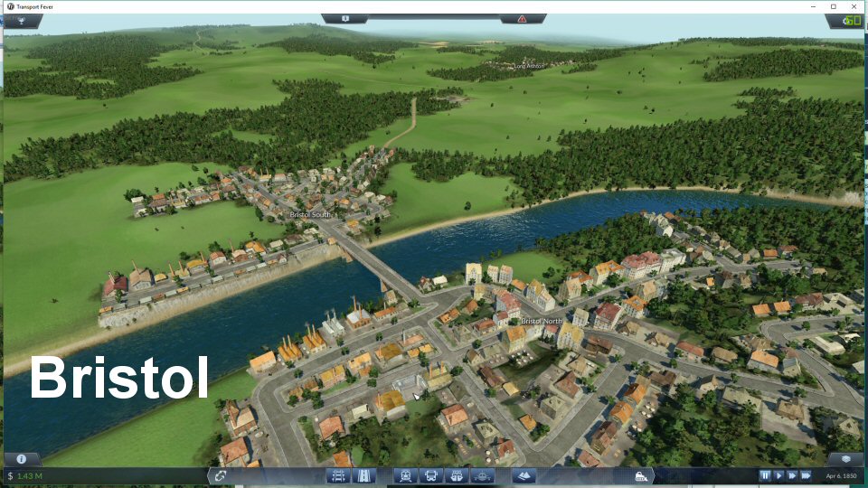Screen dimensions: 868x488
Task: Click the Transport Fever title bar icon
Action: (x=10, y=6)
